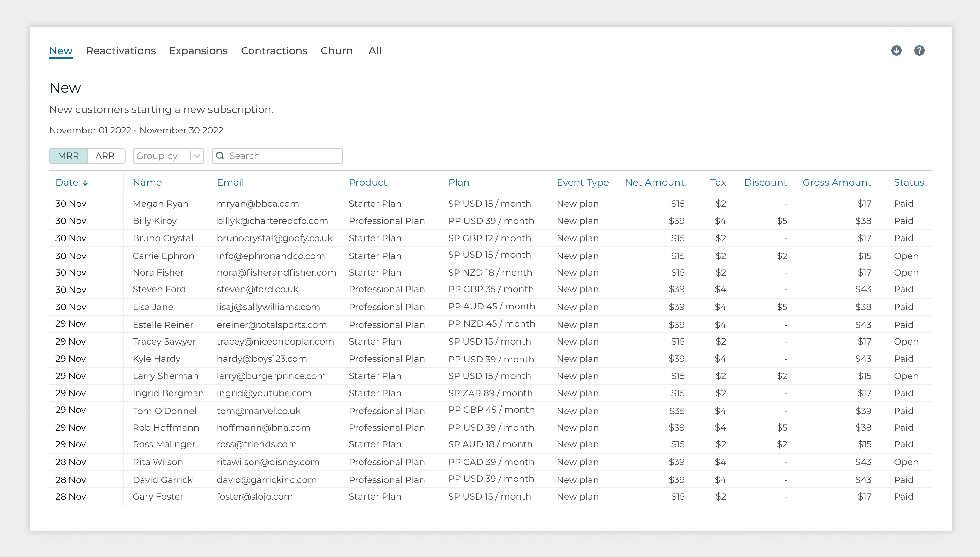Click the download icon at top right
980x557 pixels.
coord(896,50)
